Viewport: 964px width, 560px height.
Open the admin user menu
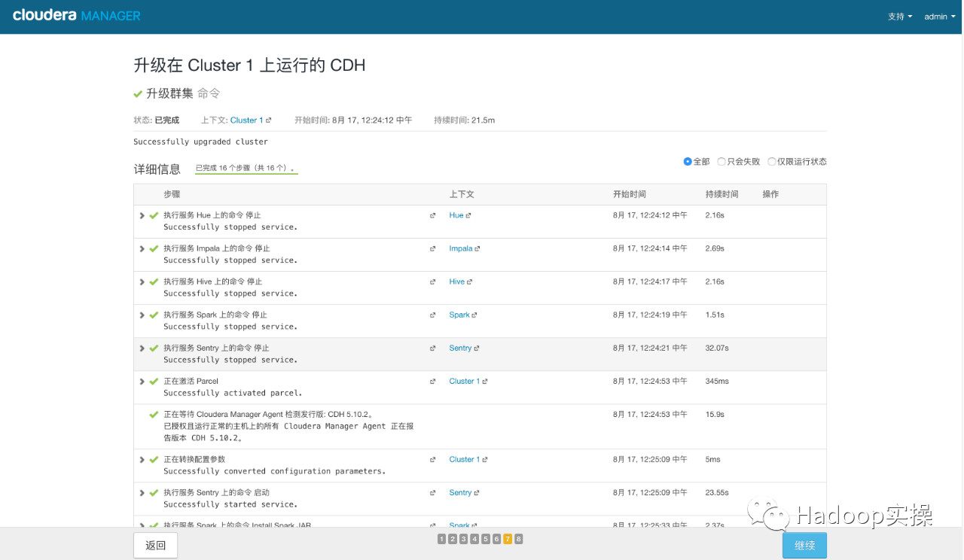pos(939,17)
